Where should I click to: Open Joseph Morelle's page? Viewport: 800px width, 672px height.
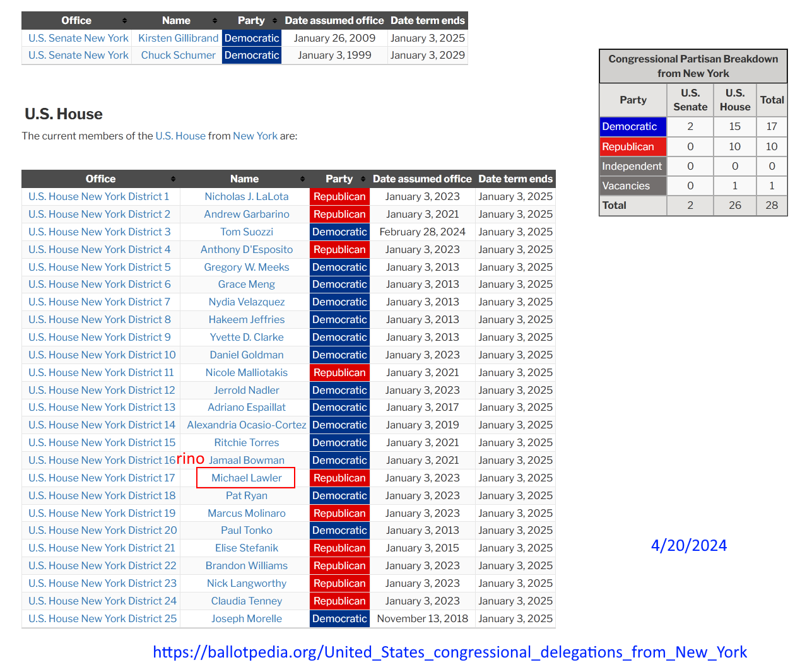(247, 619)
